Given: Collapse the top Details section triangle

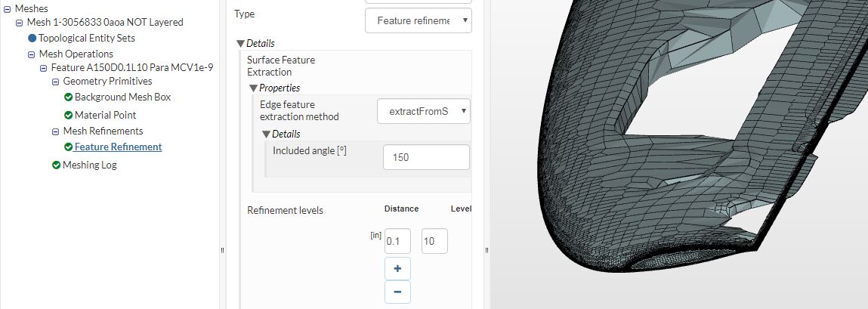Looking at the screenshot, I should point(240,44).
